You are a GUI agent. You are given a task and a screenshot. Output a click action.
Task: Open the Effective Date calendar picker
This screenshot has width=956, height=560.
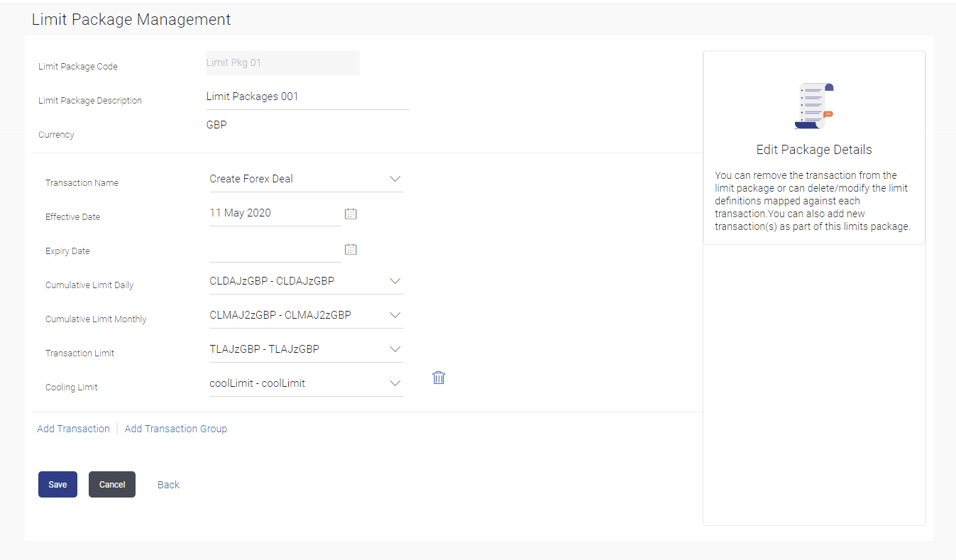click(x=351, y=213)
